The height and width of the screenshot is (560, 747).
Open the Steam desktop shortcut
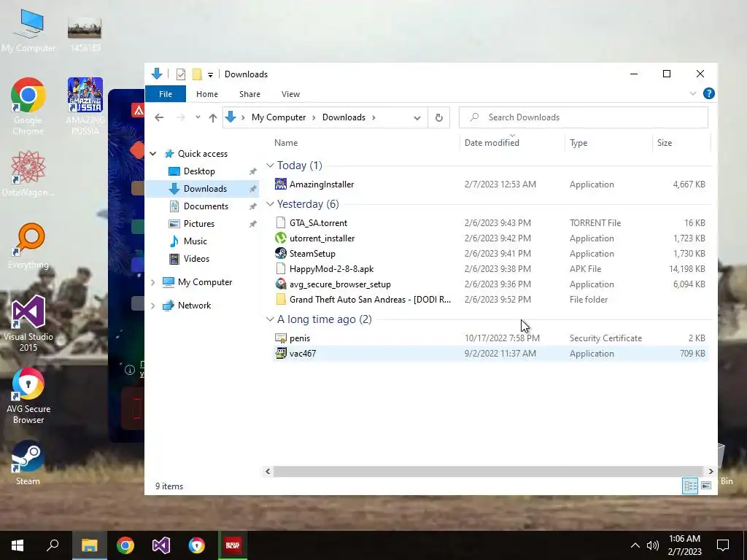28,462
